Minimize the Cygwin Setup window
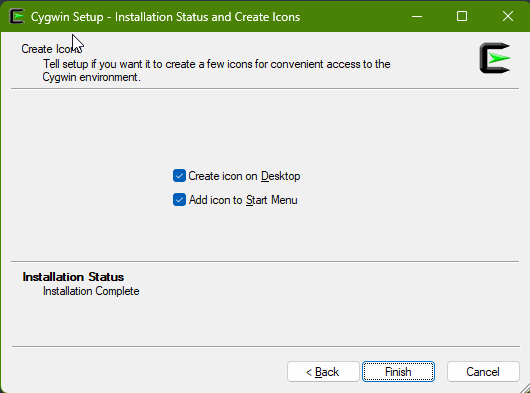 pyautogui.click(x=417, y=16)
